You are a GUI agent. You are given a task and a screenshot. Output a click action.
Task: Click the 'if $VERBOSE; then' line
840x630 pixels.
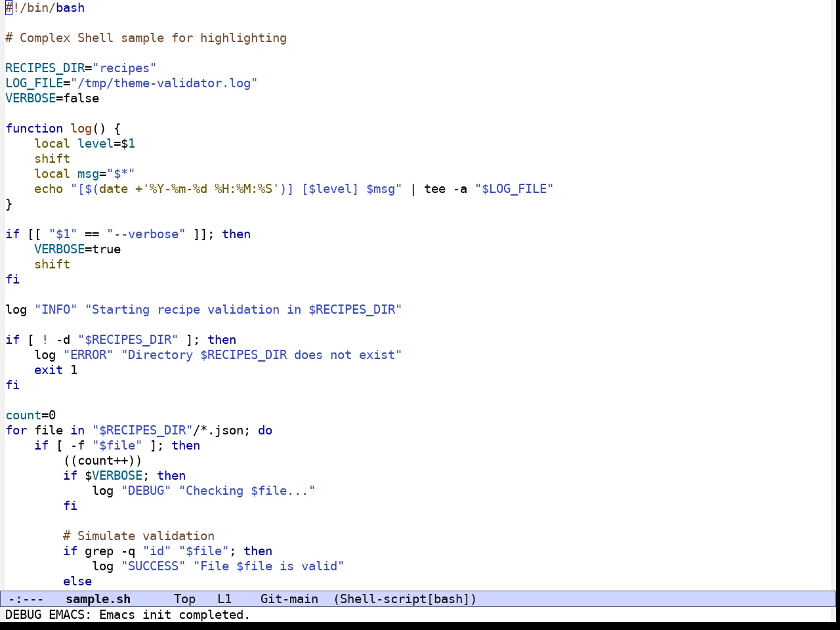pyautogui.click(x=125, y=476)
